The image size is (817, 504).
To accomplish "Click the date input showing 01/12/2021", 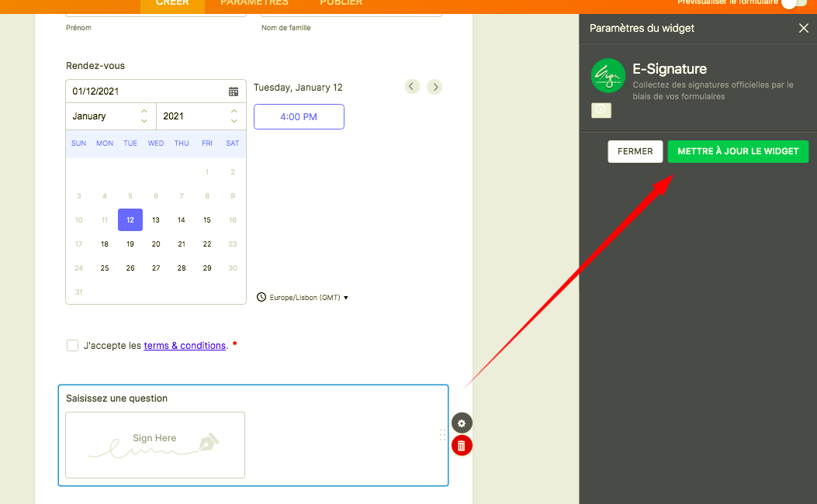I will coord(156,91).
